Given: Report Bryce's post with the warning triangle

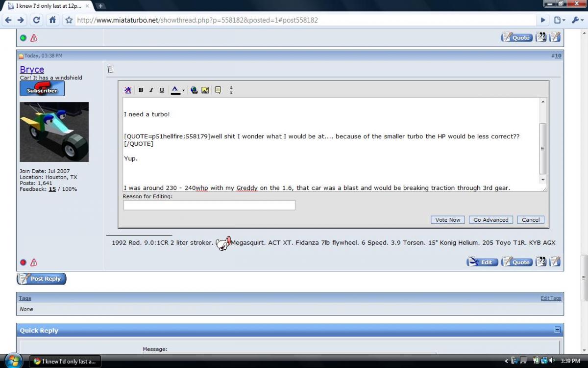Looking at the screenshot, I should 34,263.
